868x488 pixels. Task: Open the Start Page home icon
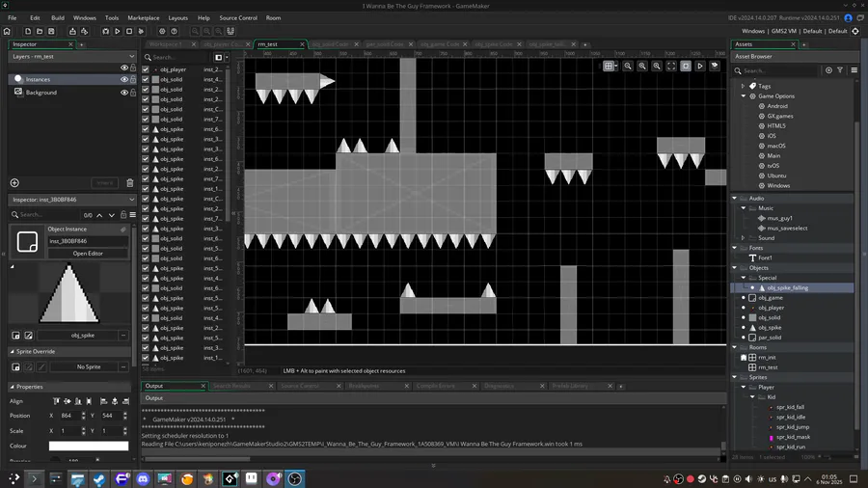[x=7, y=32]
